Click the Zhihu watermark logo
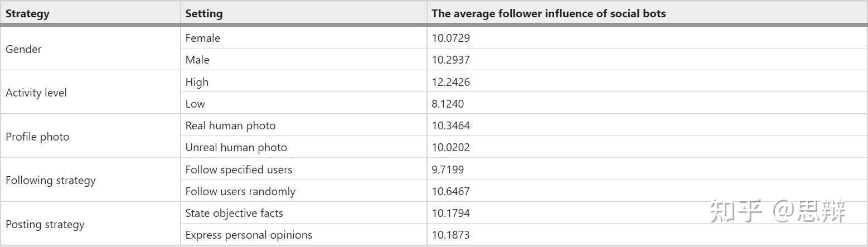The height and width of the screenshot is (247, 868). (778, 211)
